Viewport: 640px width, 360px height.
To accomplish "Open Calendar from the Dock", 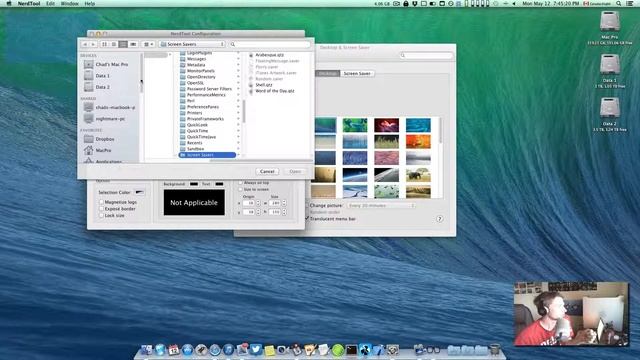I will (173, 350).
